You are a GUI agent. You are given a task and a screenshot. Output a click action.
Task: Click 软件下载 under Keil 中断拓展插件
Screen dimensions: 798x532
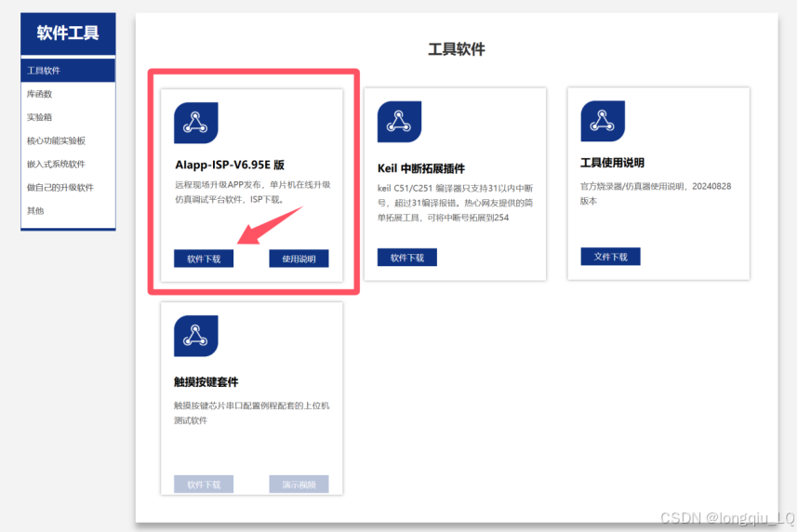click(407, 258)
